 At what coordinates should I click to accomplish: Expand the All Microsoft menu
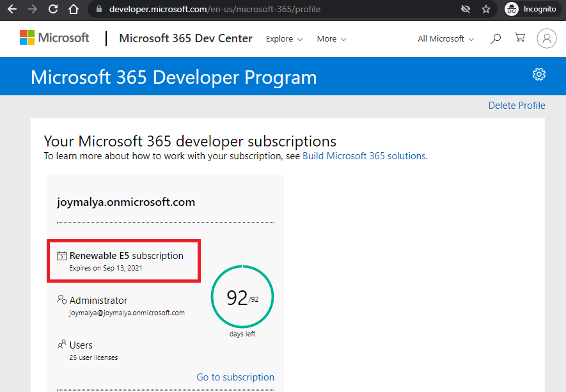coord(445,38)
